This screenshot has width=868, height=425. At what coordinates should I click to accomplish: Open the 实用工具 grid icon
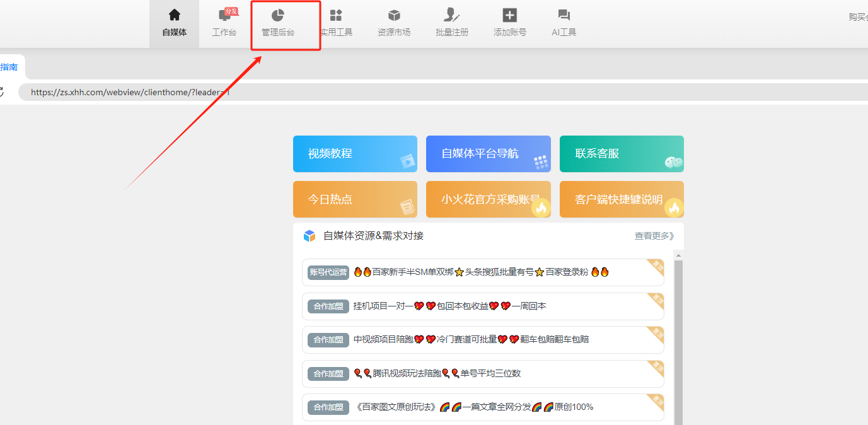336,16
